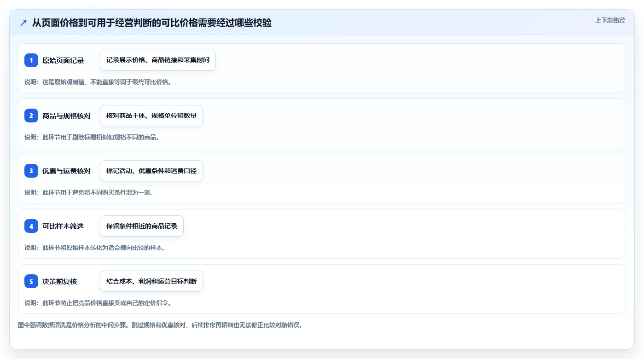The width and height of the screenshot is (644, 359).
Task: Click the step 3 number badge
Action: [x=31, y=171]
